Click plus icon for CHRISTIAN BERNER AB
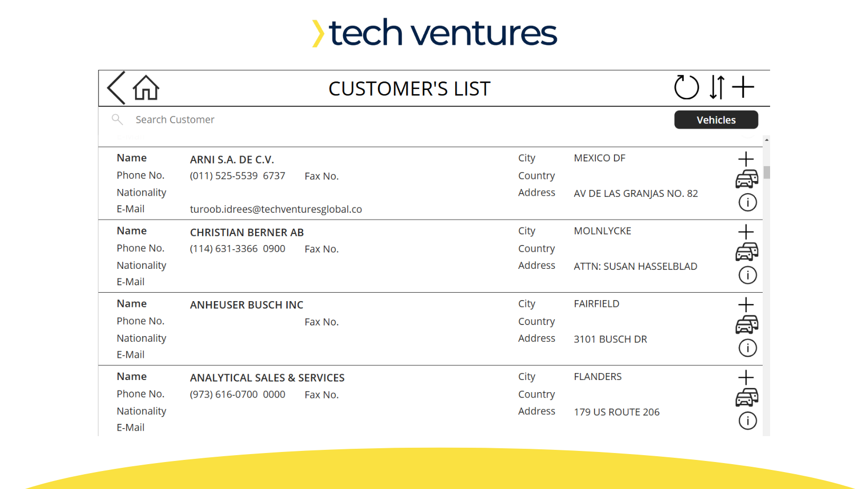Image resolution: width=868 pixels, height=489 pixels. tap(746, 232)
